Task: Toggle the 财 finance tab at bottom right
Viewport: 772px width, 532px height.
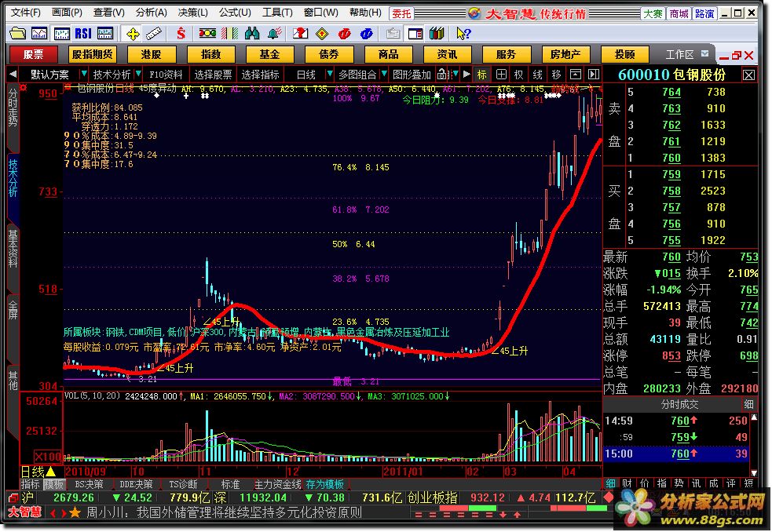Action: click(627, 484)
